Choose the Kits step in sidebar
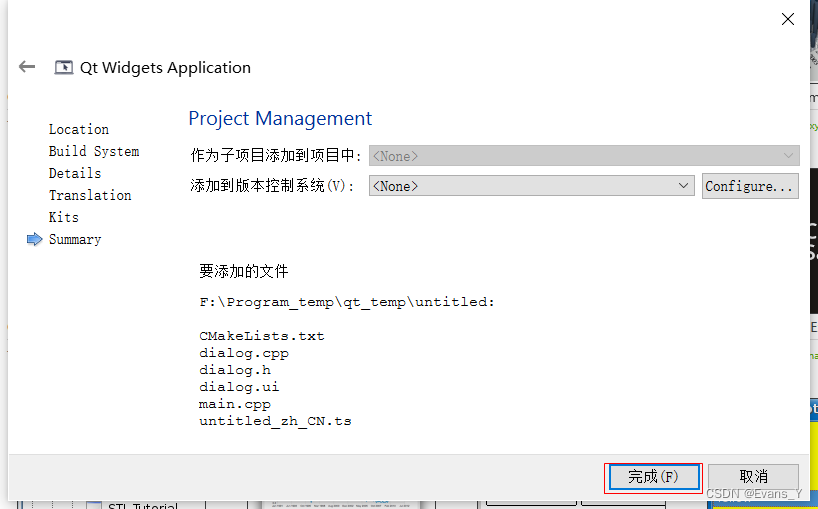The height and width of the screenshot is (509, 818). click(64, 217)
